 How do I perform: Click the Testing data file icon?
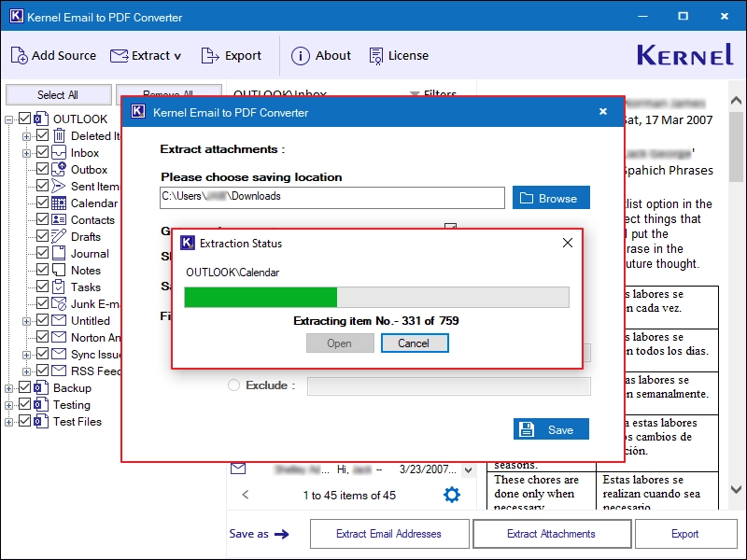pyautogui.click(x=41, y=404)
